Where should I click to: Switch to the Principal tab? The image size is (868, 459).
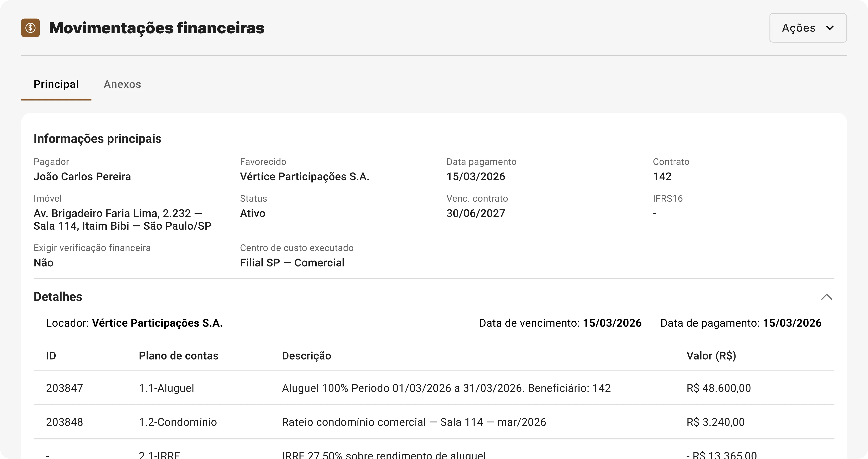coord(56,84)
